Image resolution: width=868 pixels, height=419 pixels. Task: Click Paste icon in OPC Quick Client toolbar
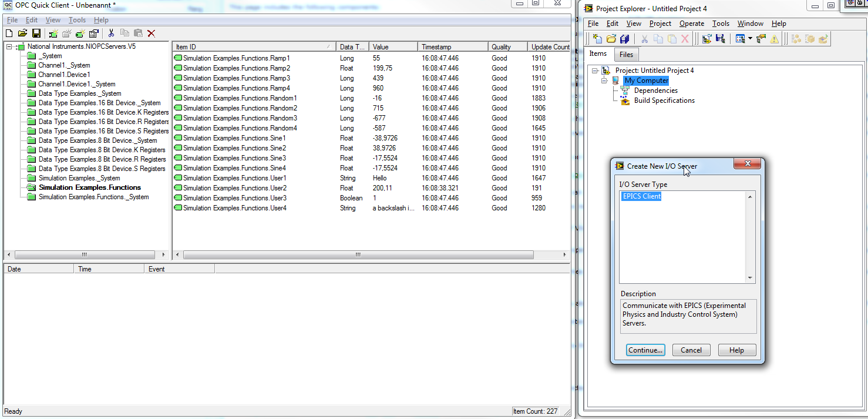click(138, 33)
